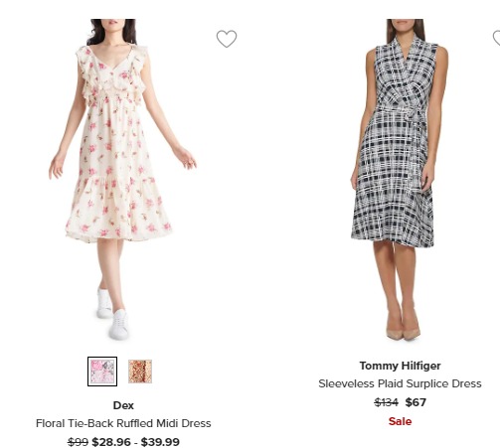
Task: Click the floral dress model's white sneakers
Action: [113, 314]
